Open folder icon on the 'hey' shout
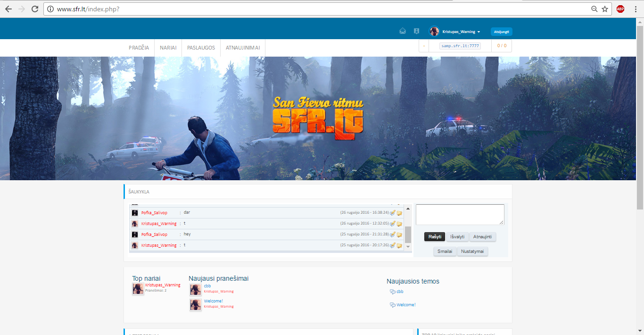644x335 pixels. 399,234
